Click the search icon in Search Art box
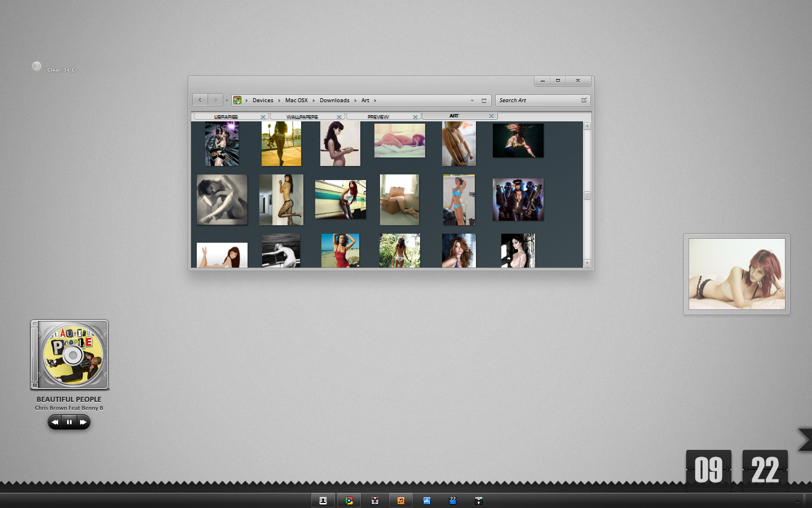The width and height of the screenshot is (812, 508). pos(584,100)
